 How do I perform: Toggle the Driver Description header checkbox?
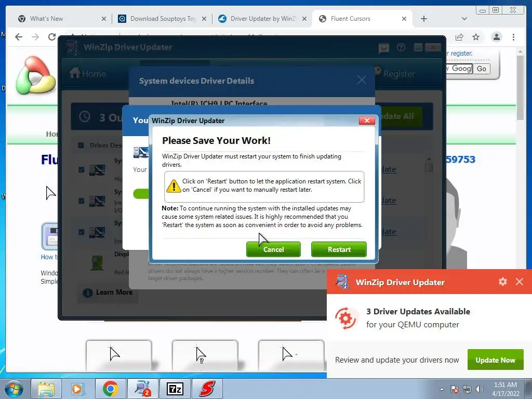(81, 145)
